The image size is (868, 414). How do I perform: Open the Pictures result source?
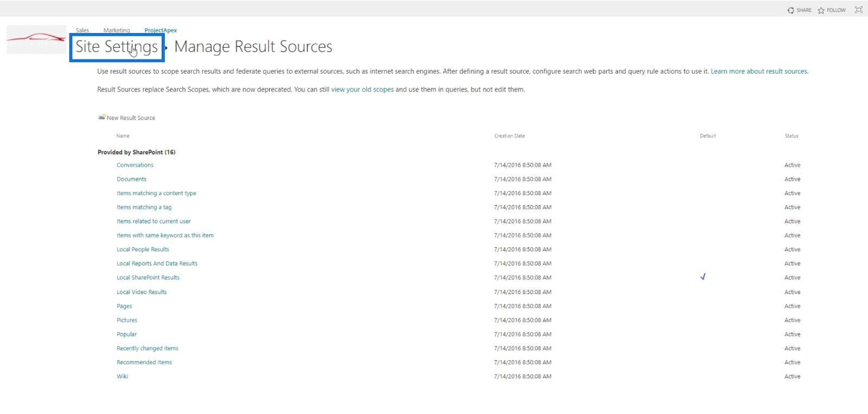(127, 320)
